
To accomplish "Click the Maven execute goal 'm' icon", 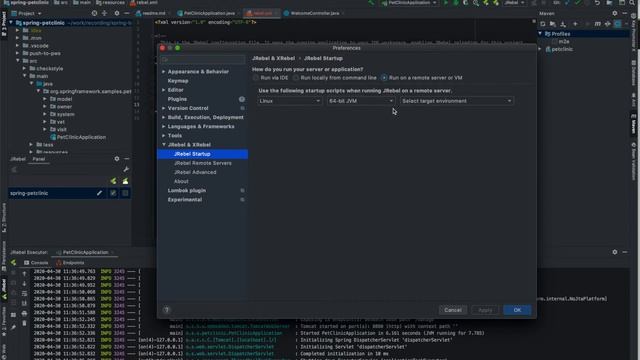I will pos(598,24).
